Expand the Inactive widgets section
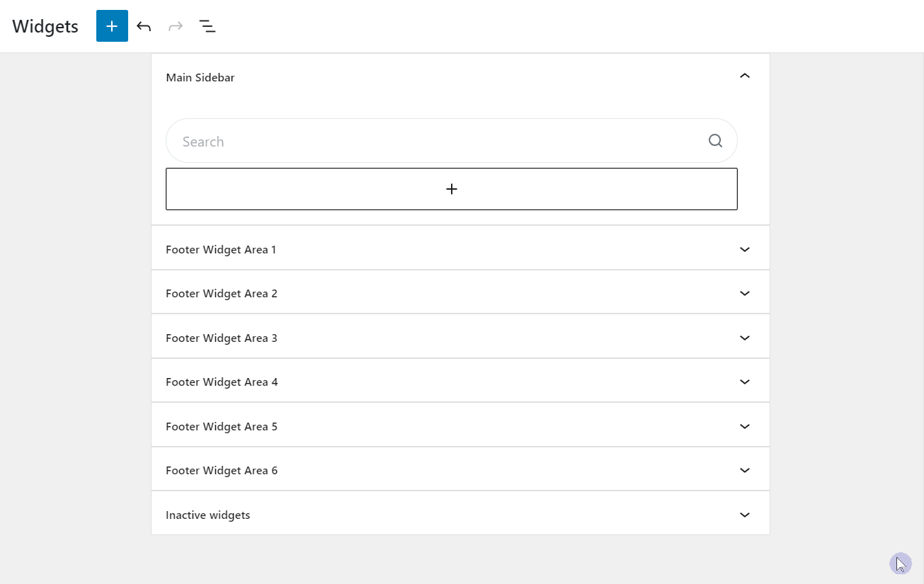Image resolution: width=924 pixels, height=584 pixels. 744,515
